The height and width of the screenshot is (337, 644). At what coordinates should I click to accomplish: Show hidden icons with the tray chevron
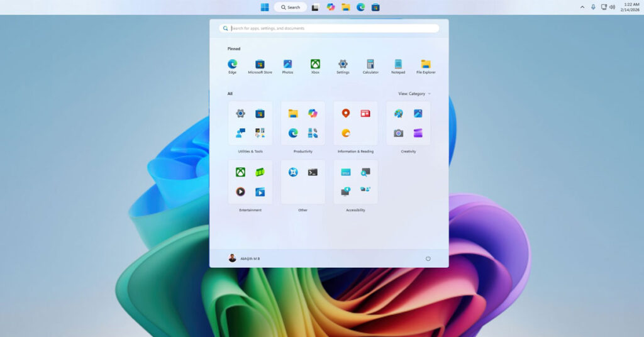(x=582, y=8)
